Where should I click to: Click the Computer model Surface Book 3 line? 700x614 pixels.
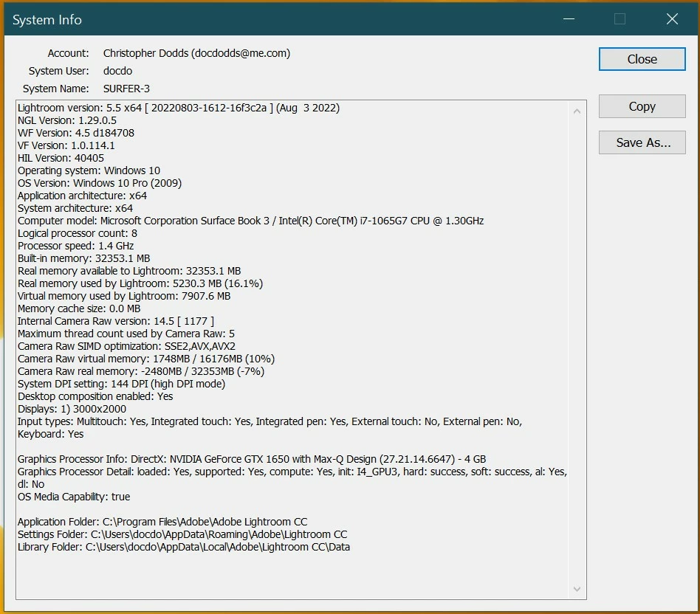click(250, 221)
